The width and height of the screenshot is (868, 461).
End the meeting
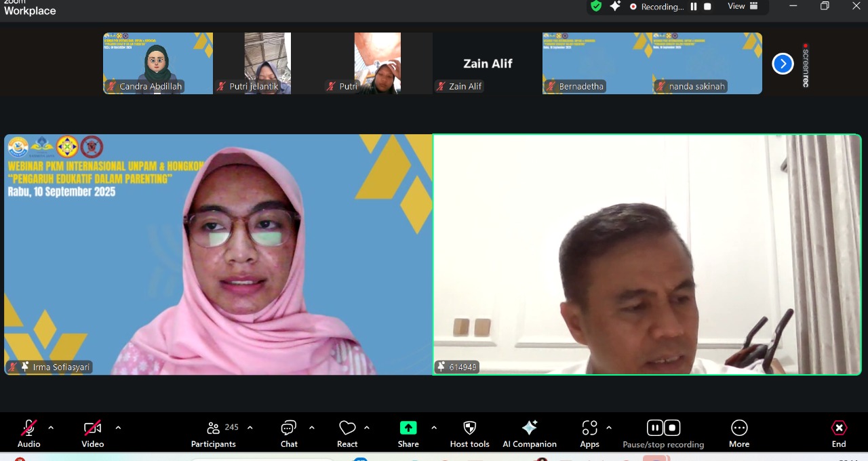(839, 434)
